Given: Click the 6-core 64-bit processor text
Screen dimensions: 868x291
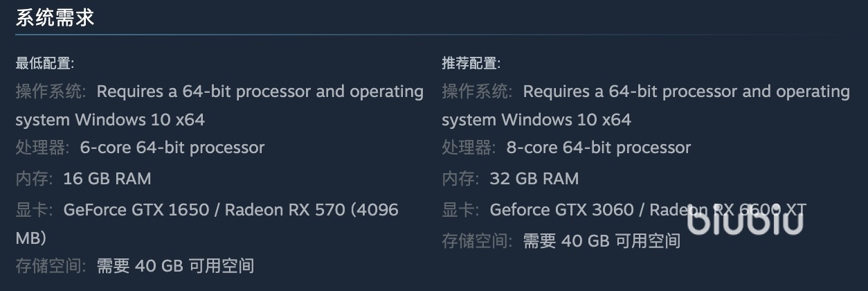Looking at the screenshot, I should (172, 148).
